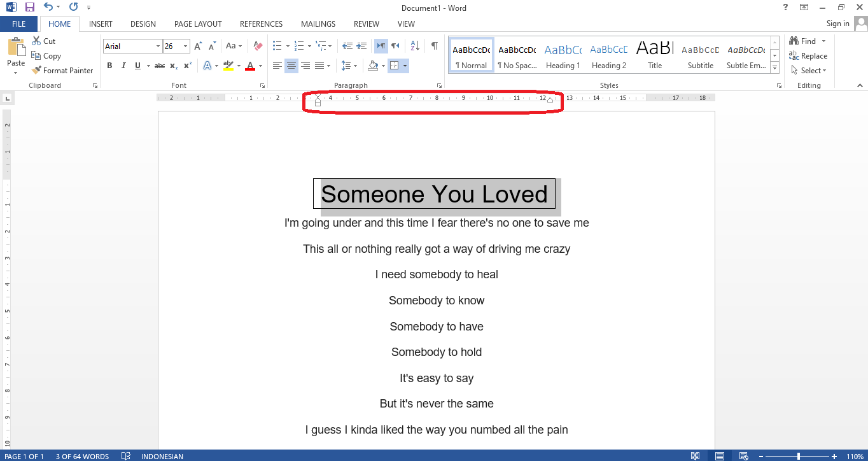Toggle italic formatting
Image resolution: width=868 pixels, height=461 pixels.
pyautogui.click(x=123, y=66)
